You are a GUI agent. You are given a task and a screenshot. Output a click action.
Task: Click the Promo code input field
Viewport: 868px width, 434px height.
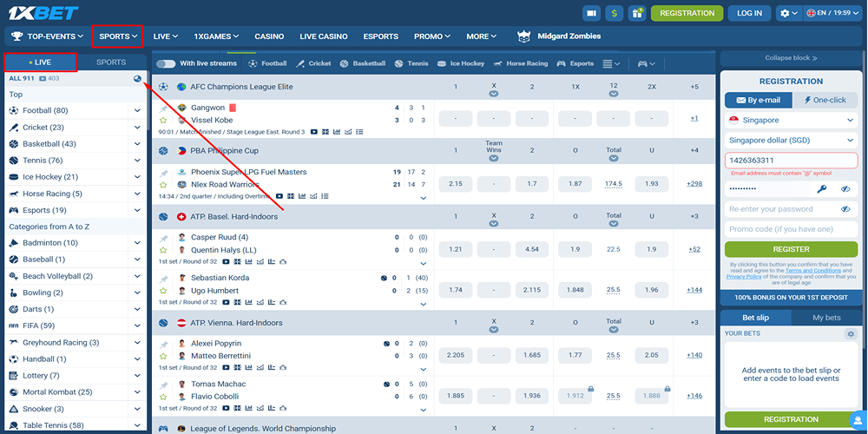click(x=791, y=229)
